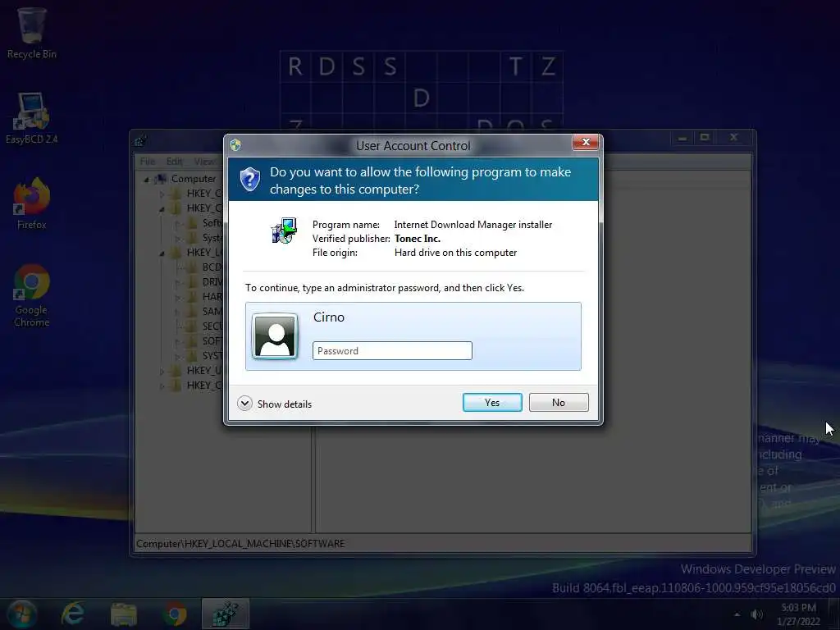Collapse the Computer node in registry tree
Image resolution: width=840 pixels, height=630 pixels.
(x=146, y=180)
